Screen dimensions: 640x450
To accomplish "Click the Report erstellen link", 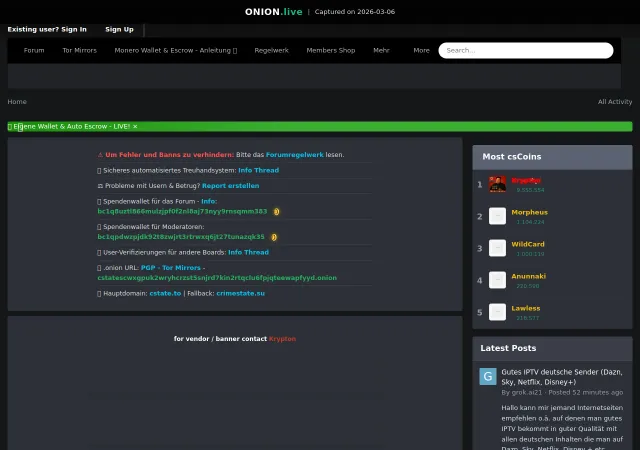I will pos(231,186).
